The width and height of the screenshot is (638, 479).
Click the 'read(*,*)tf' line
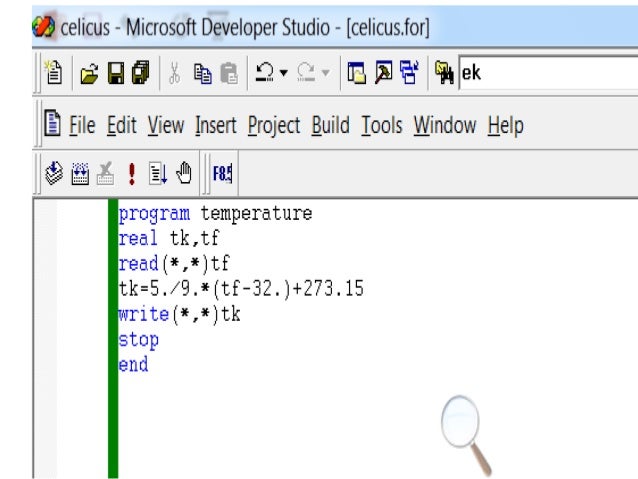tap(174, 263)
